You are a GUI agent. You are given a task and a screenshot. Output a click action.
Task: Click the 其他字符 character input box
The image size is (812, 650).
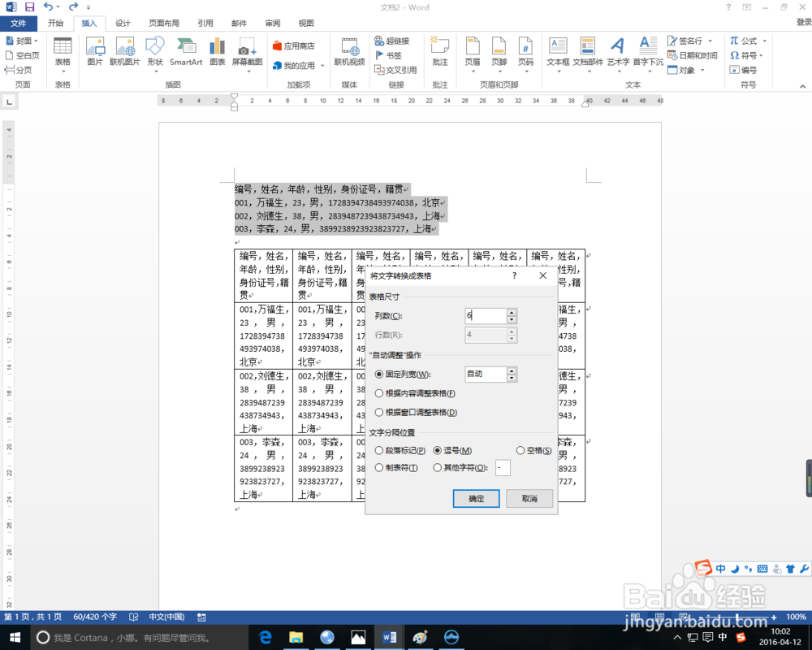click(503, 467)
